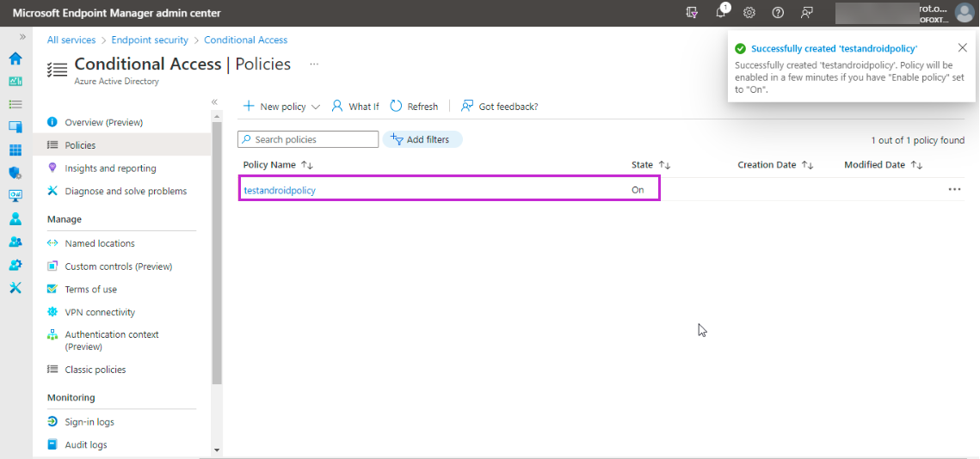Click the Refresh button
The width and height of the screenshot is (980, 459).
(x=414, y=107)
